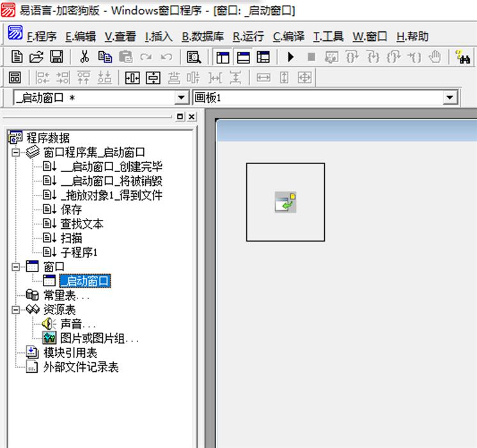Run the program with play icon
477x448 pixels.
click(x=290, y=57)
